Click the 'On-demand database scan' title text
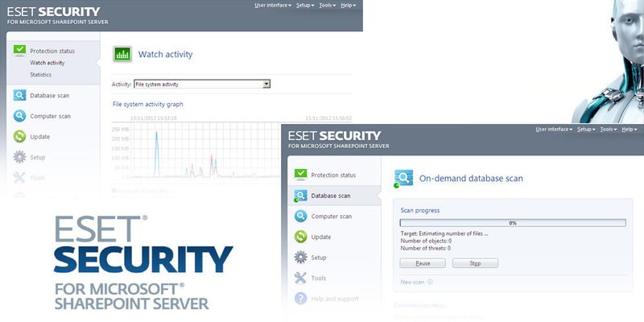Image resolution: width=644 pixels, height=322 pixels. coord(471,178)
